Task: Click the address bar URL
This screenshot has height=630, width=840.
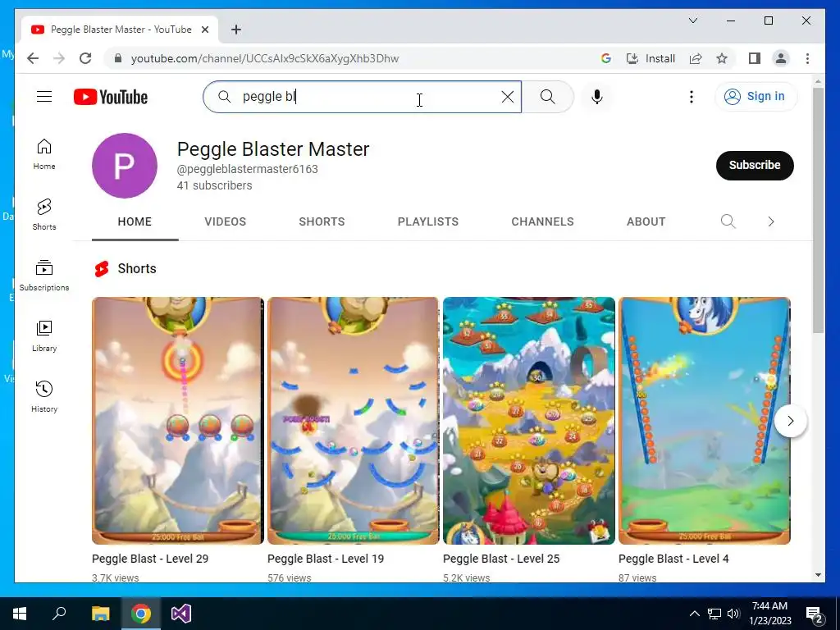Action: pyautogui.click(x=265, y=58)
